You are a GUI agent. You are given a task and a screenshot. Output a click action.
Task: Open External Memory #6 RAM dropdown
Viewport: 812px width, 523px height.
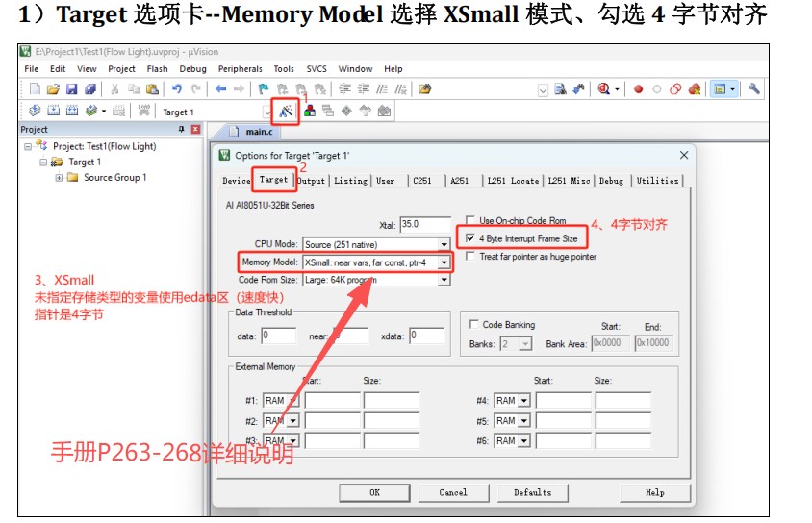(524, 440)
